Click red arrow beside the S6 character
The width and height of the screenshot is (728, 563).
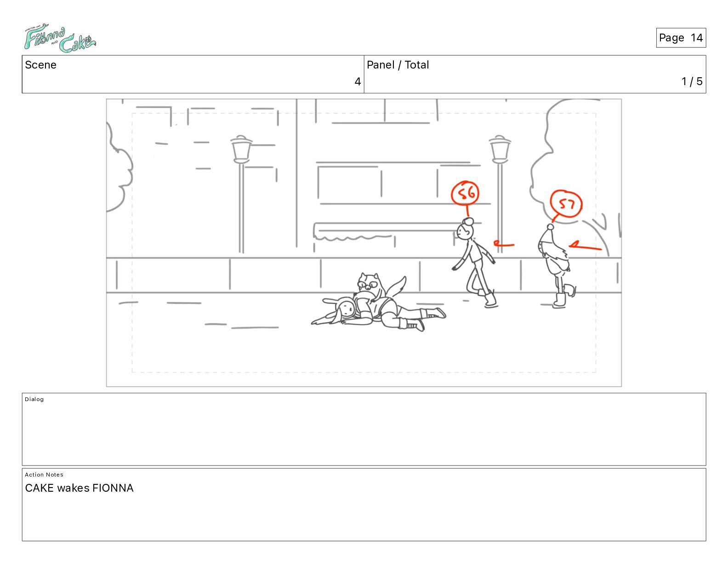[x=504, y=244]
